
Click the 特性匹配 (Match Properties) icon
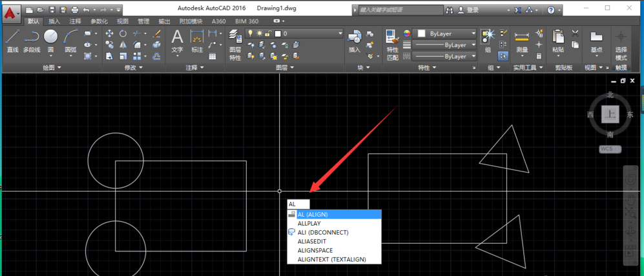click(392, 44)
